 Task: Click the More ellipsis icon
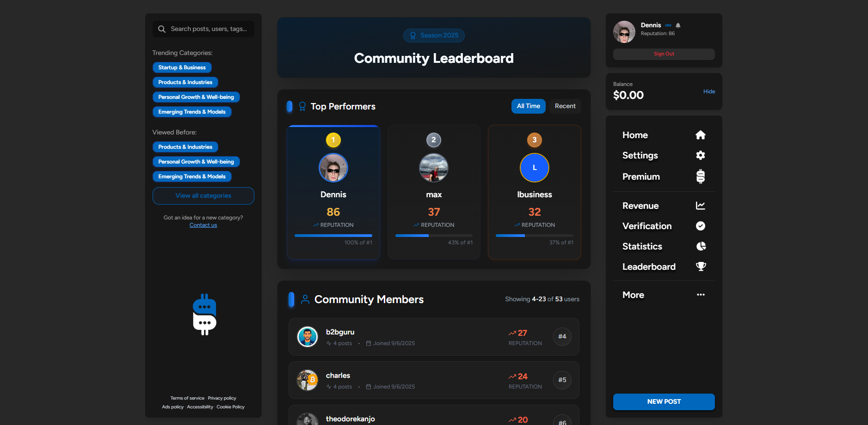point(701,295)
